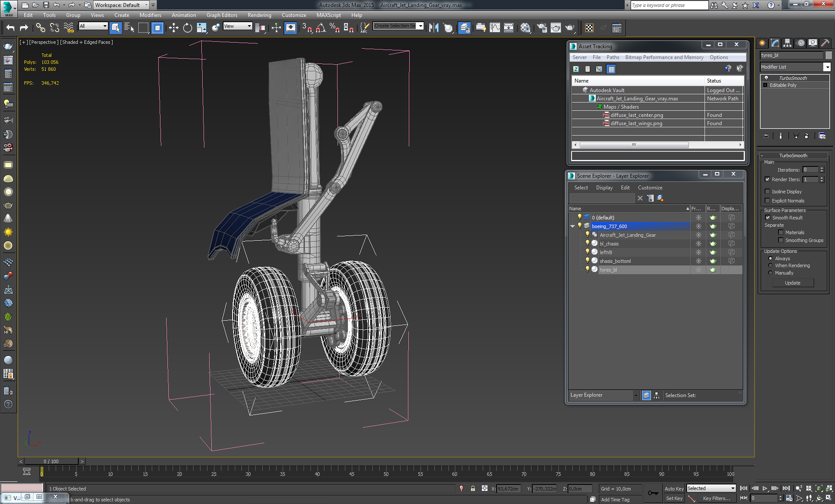835x504 pixels.
Task: Open the Rendering menu
Action: pos(259,15)
